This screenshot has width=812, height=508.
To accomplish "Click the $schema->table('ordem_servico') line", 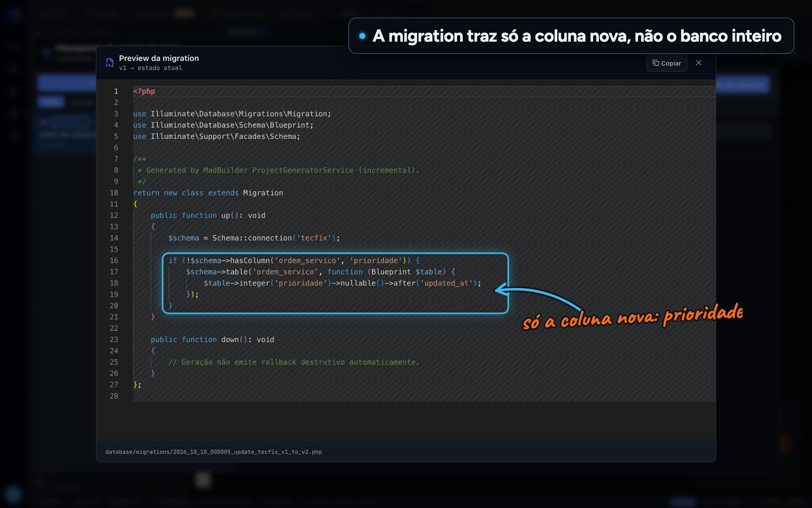I will pyautogui.click(x=321, y=272).
